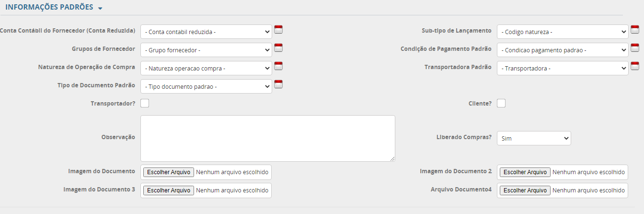Click red icon beside Condicao pagamento padrao
Screen dimensions: 644x214
tap(635, 48)
